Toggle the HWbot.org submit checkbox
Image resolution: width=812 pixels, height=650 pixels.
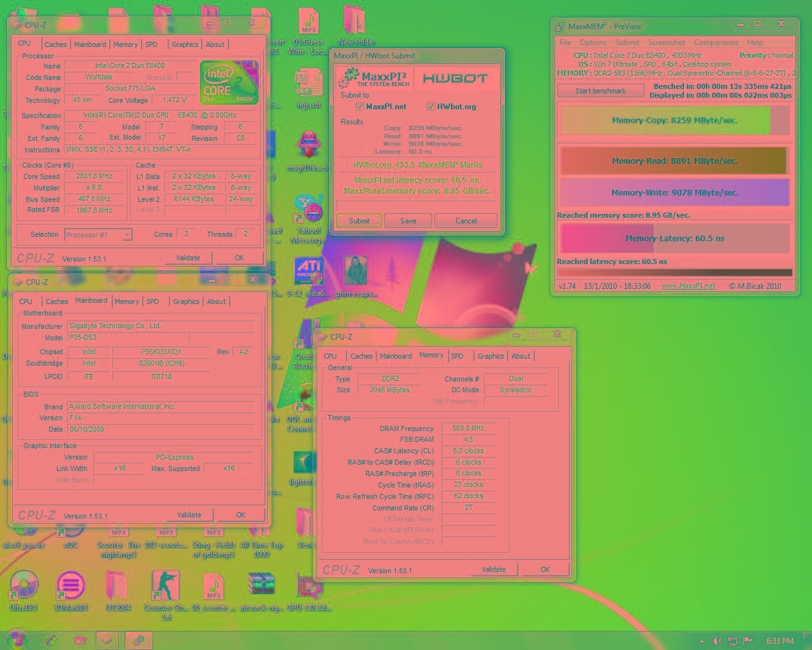(x=431, y=107)
